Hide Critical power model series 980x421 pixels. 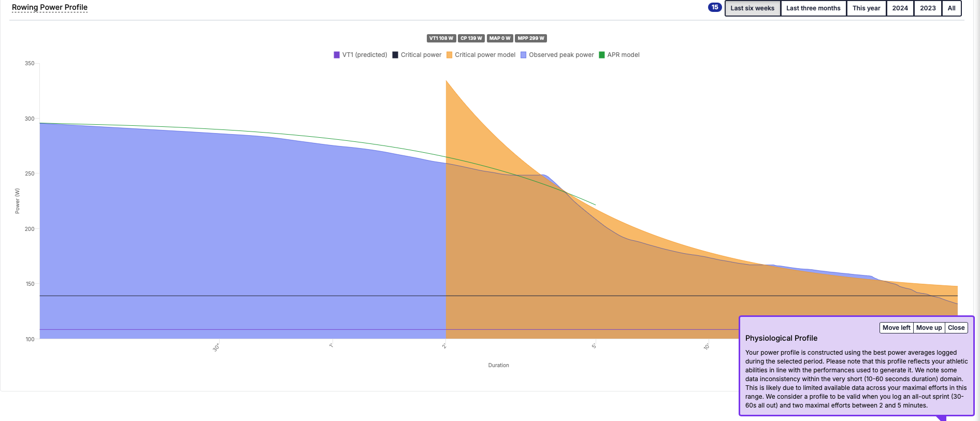pyautogui.click(x=481, y=55)
